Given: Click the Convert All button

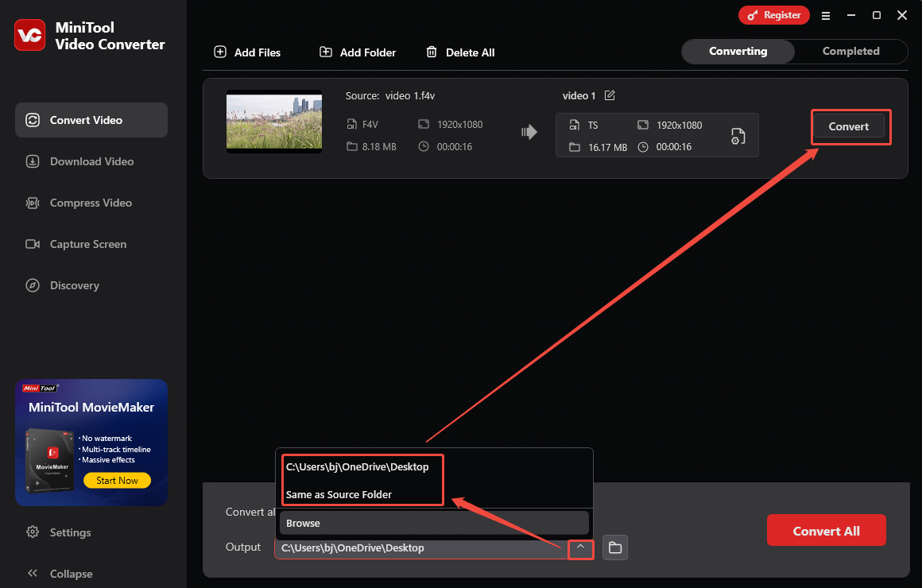Looking at the screenshot, I should pyautogui.click(x=826, y=530).
